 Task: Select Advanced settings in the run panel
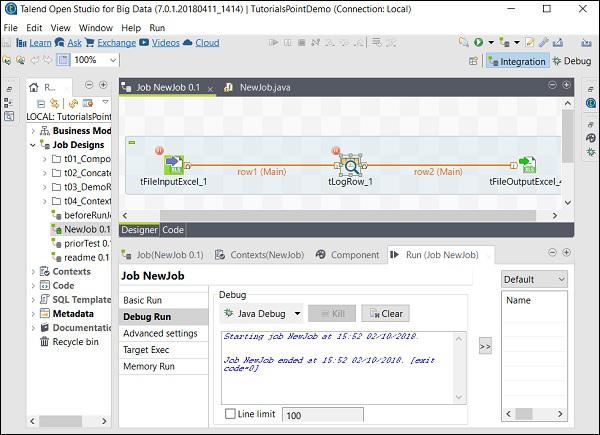[x=160, y=333]
